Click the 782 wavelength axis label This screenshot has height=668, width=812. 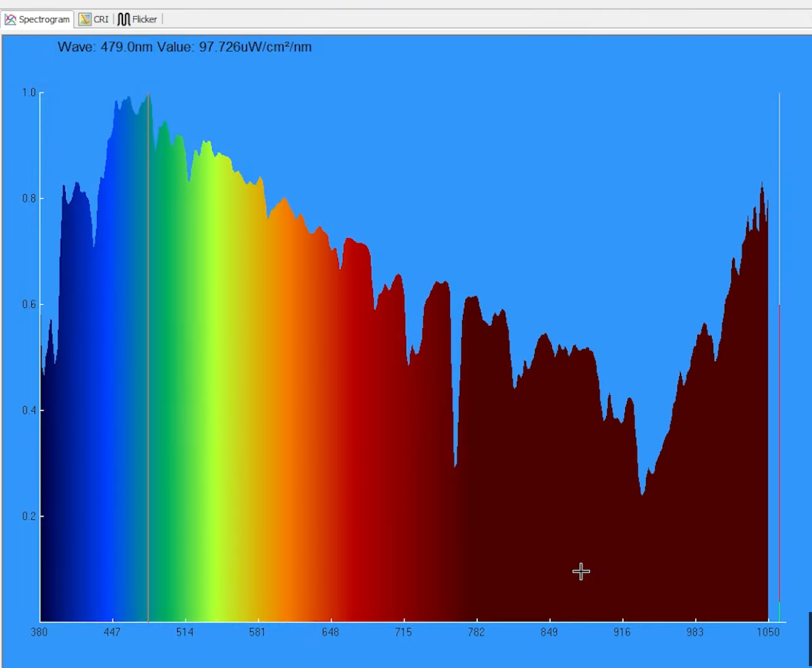click(x=476, y=632)
